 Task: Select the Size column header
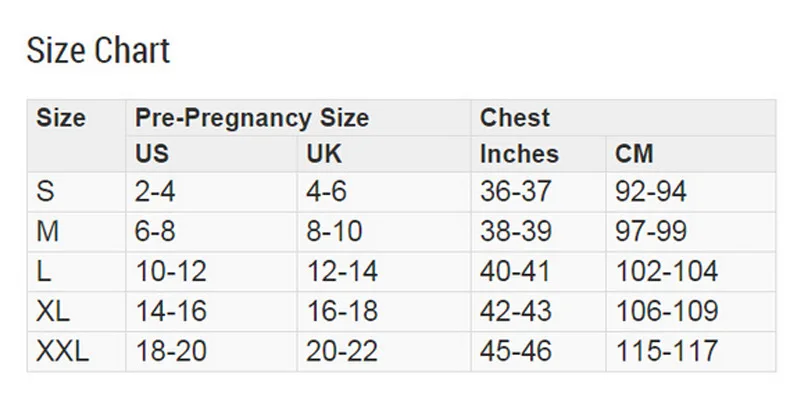tap(61, 118)
